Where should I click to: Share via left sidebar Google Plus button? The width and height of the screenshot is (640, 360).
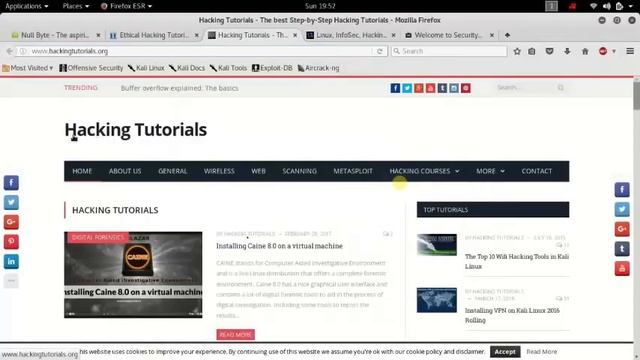click(11, 222)
